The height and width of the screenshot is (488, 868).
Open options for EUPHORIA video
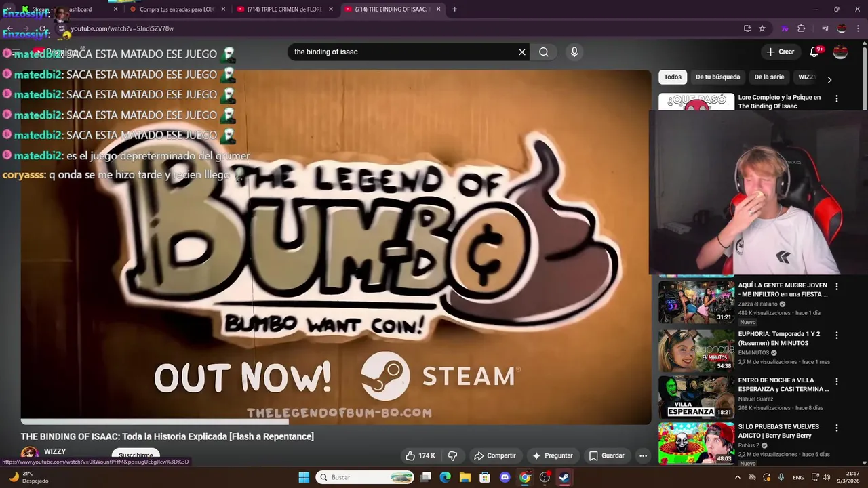coord(836,335)
